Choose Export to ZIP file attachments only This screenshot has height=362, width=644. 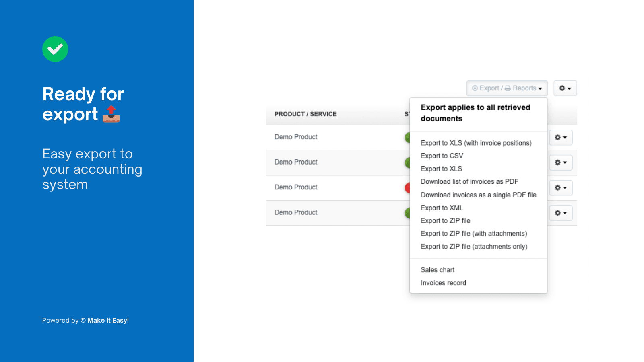[474, 247]
